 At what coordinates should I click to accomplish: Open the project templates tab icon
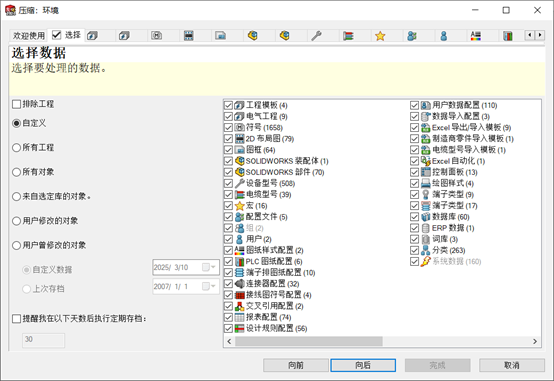click(93, 36)
